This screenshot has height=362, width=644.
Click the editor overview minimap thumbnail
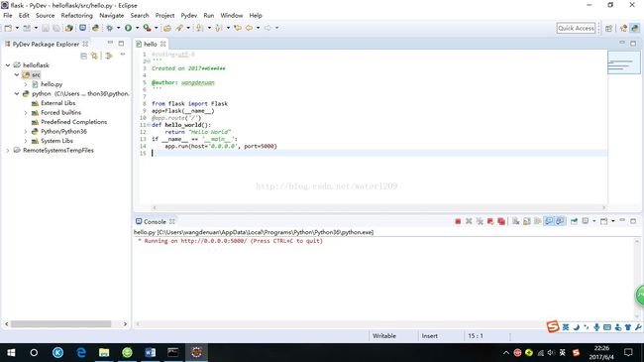623,62
